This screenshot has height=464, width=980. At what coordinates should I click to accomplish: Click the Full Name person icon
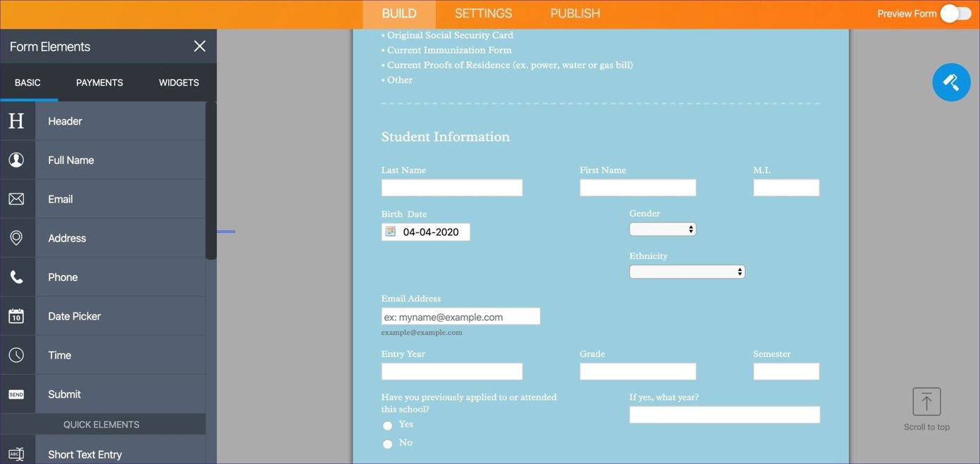coord(15,159)
